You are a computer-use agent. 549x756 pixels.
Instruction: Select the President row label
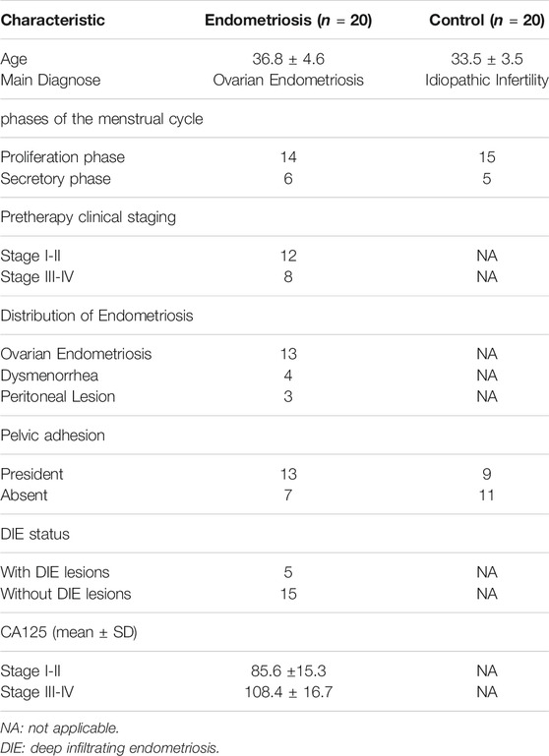coord(31,474)
